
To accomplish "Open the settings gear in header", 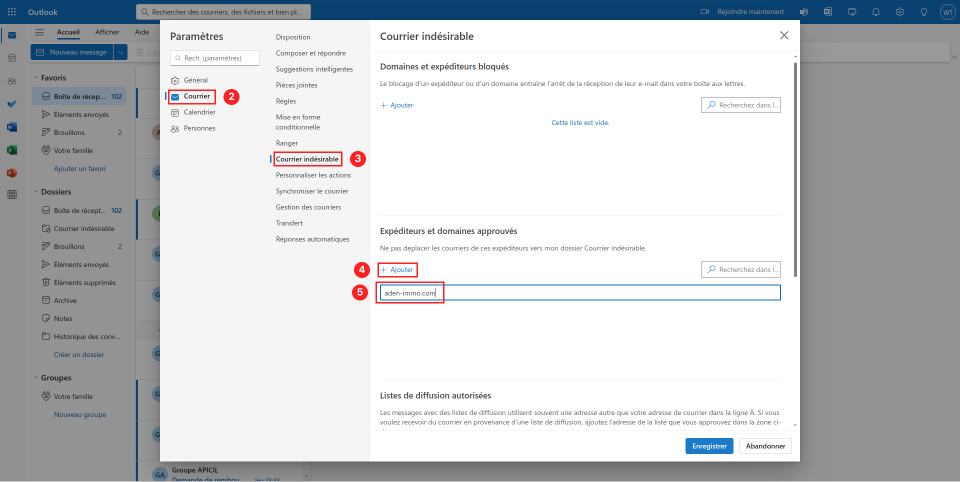I will pyautogui.click(x=900, y=12).
